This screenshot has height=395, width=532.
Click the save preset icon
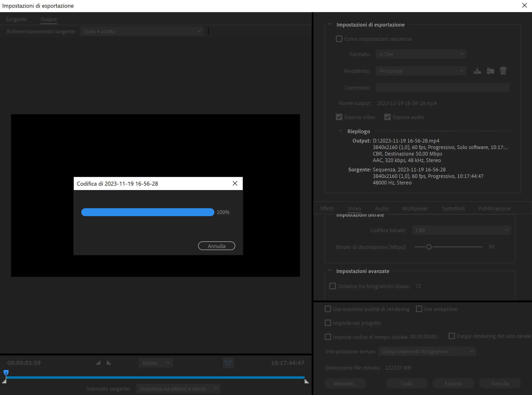pos(477,71)
